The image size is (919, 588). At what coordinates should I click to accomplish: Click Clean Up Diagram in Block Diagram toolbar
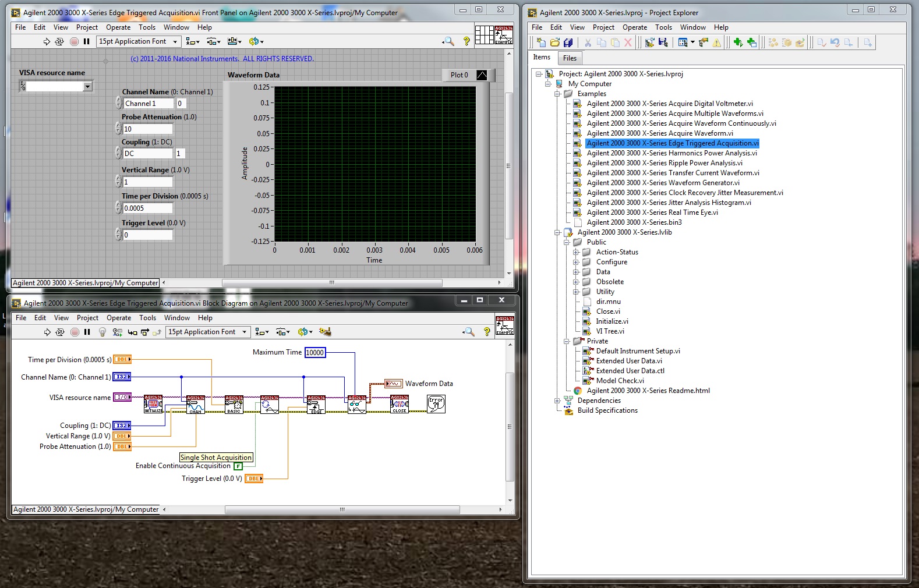click(325, 332)
